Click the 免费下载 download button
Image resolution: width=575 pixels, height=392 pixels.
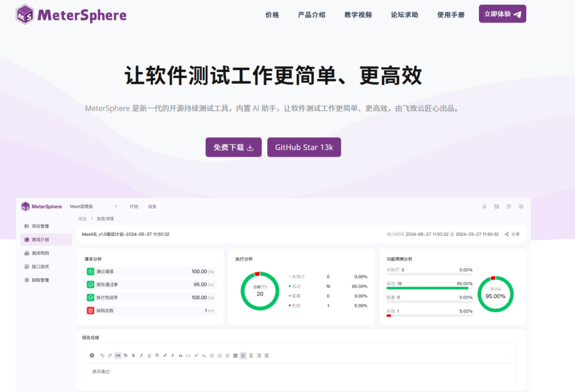pyautogui.click(x=233, y=147)
